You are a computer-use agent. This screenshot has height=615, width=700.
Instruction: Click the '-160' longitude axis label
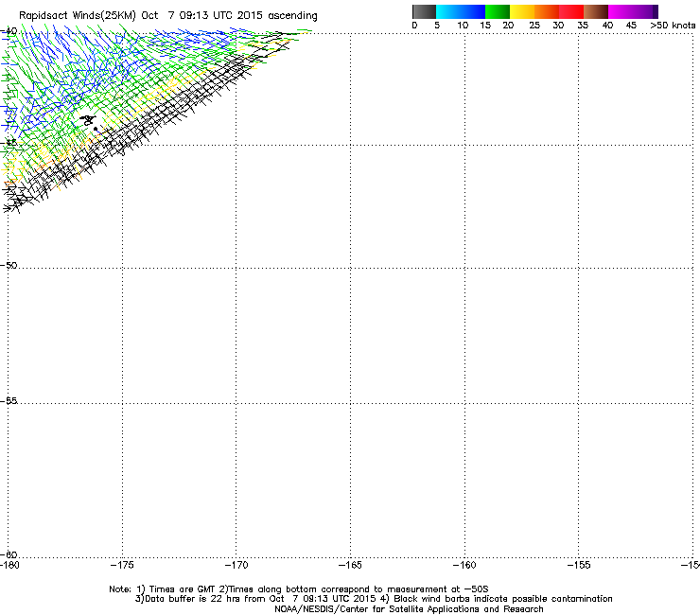click(x=464, y=566)
